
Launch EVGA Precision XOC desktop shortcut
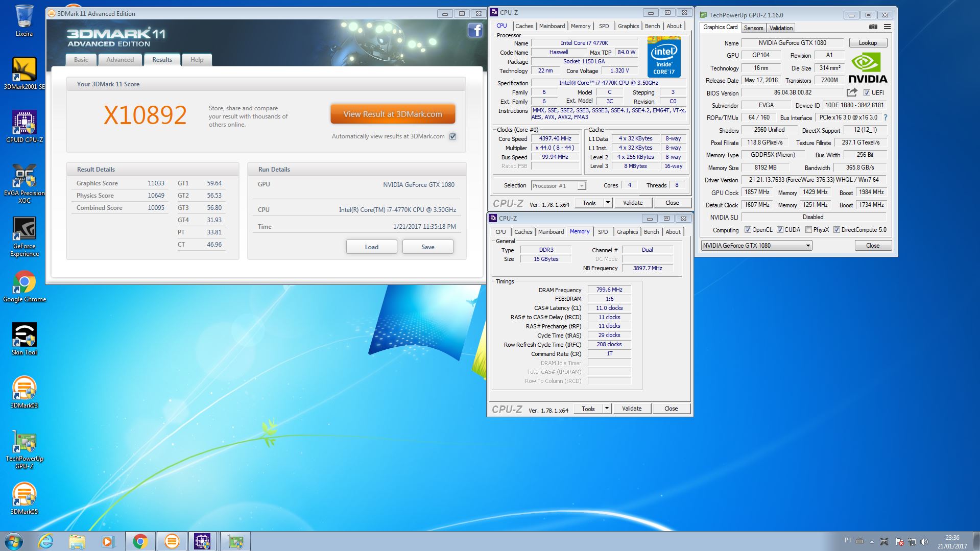[x=24, y=183]
